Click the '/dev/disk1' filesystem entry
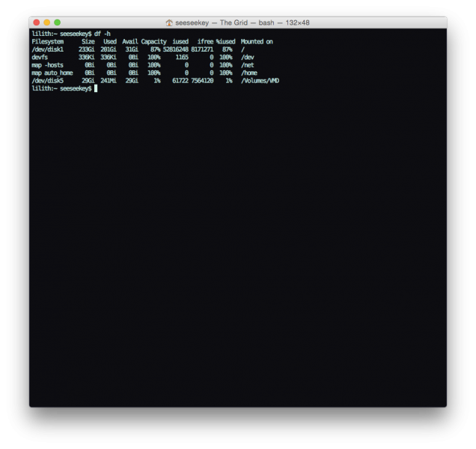Screen dimensions: 476x449 pos(48,49)
